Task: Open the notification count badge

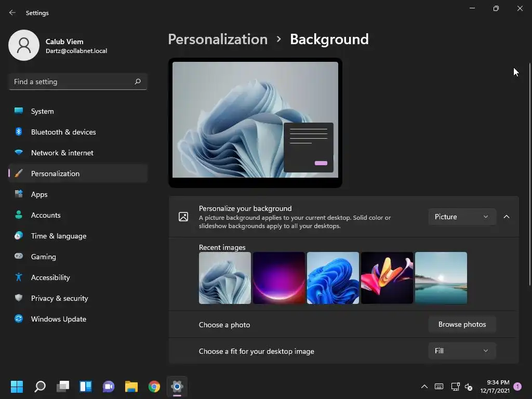Action: 517,386
